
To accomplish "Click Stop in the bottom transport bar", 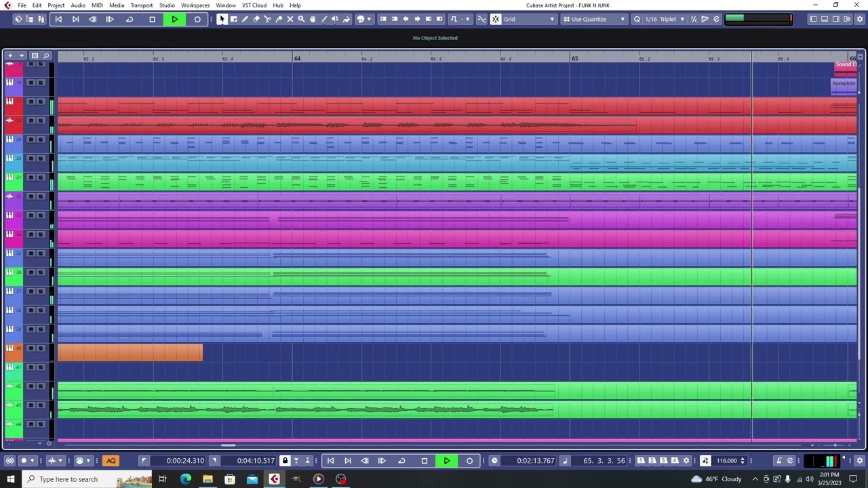I will 425,461.
